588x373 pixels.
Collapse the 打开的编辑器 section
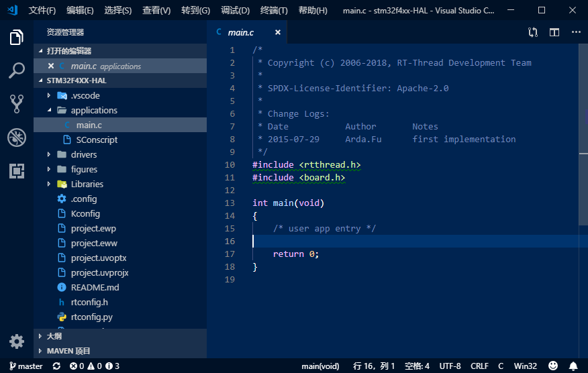click(x=120, y=51)
